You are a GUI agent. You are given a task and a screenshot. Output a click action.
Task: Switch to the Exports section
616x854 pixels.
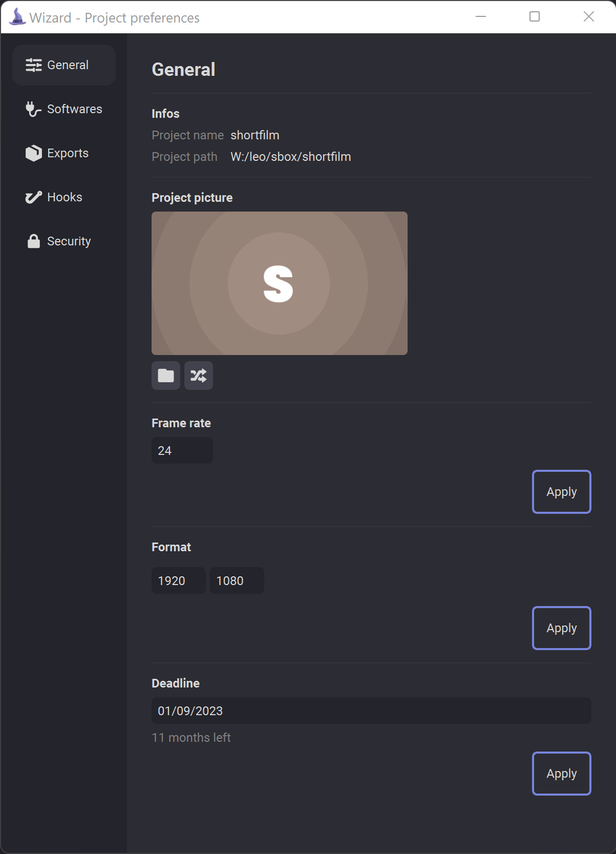(64, 153)
